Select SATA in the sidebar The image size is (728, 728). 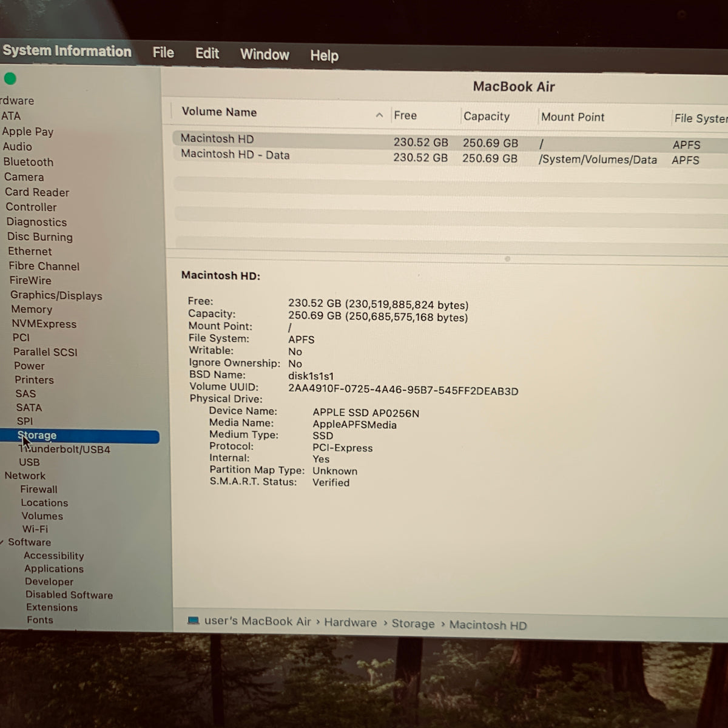29,408
